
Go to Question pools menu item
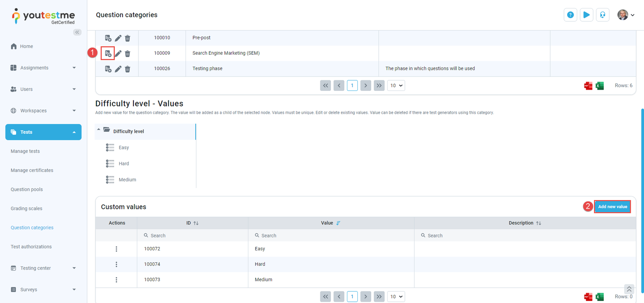click(27, 190)
